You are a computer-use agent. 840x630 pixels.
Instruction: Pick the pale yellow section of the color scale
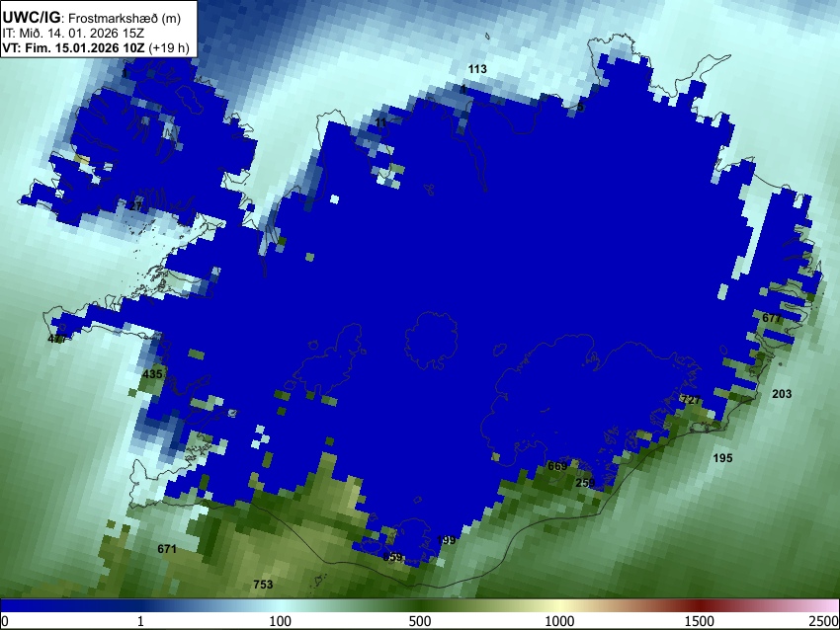559,606
